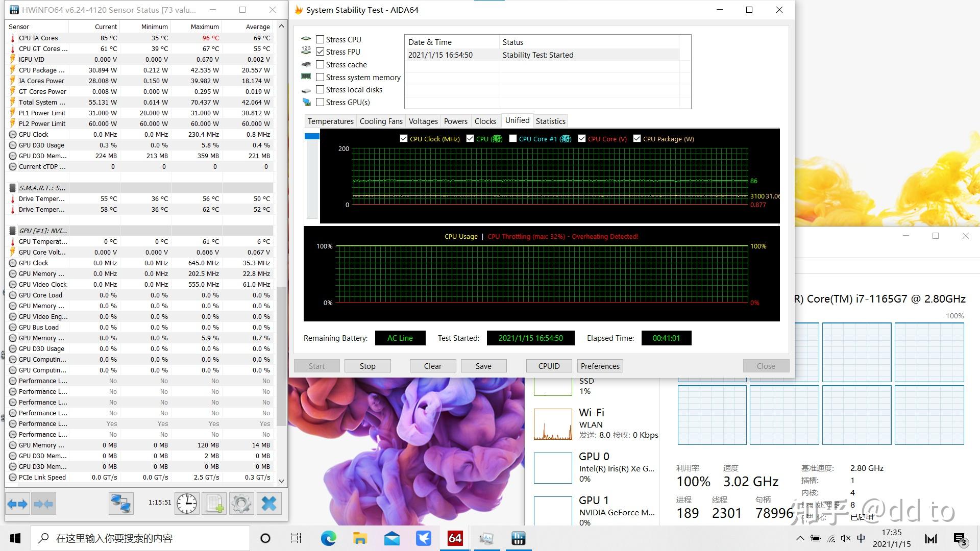The image size is (980, 551).
Task: Select CPU IA Cores sensor row
Action: tap(140, 38)
